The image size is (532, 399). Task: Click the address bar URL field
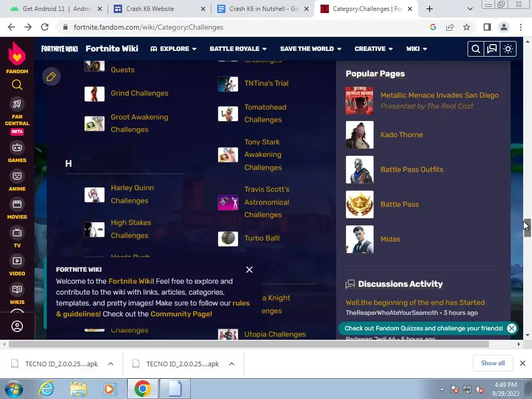pyautogui.click(x=240, y=27)
